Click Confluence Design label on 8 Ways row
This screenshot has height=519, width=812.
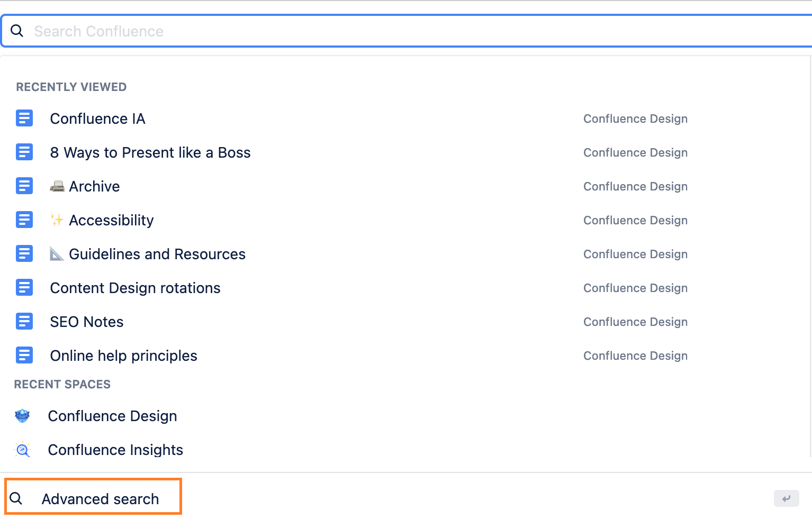click(x=635, y=152)
